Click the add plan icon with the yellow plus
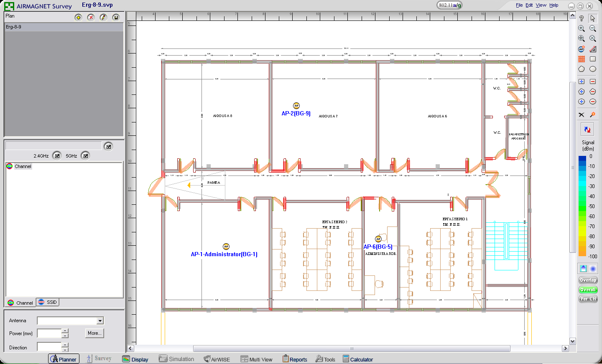The width and height of the screenshot is (602, 364). [78, 17]
